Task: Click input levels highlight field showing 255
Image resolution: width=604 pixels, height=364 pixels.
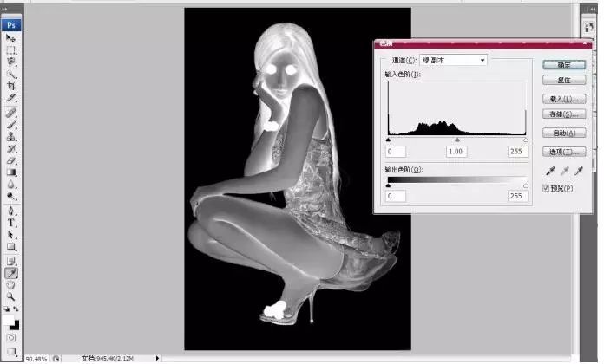Action: [518, 152]
